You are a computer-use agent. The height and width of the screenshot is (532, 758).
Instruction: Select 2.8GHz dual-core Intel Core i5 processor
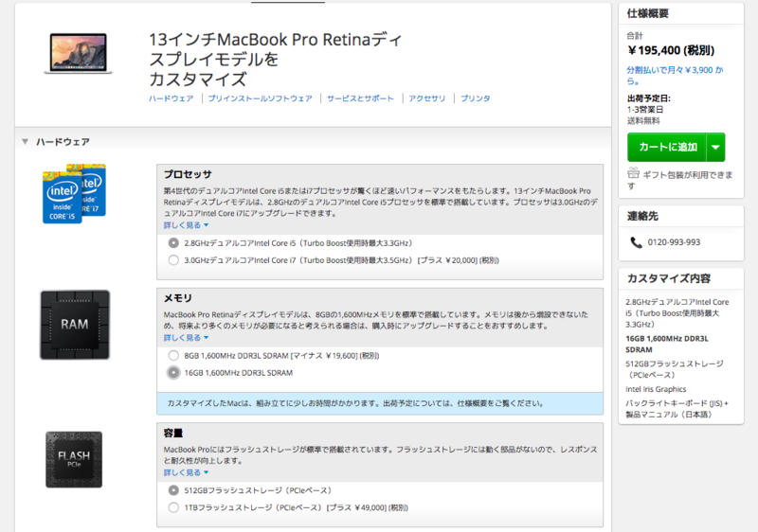pos(173,243)
